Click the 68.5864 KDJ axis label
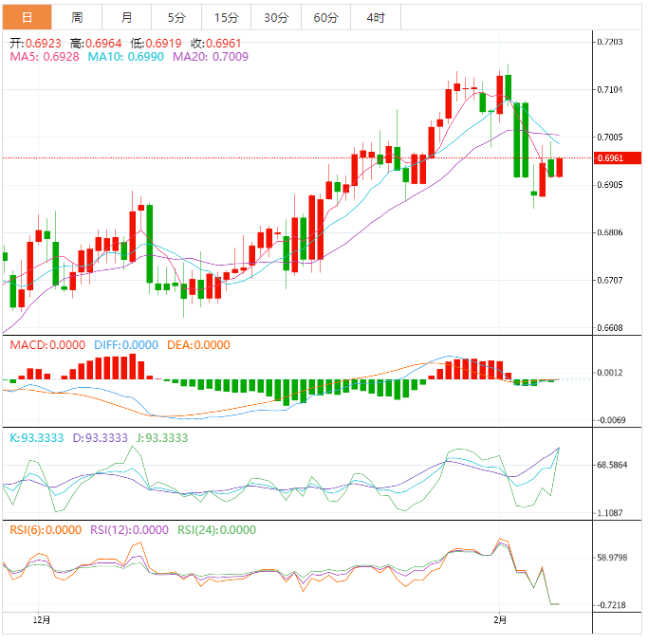The height and width of the screenshot is (644, 648). (612, 465)
